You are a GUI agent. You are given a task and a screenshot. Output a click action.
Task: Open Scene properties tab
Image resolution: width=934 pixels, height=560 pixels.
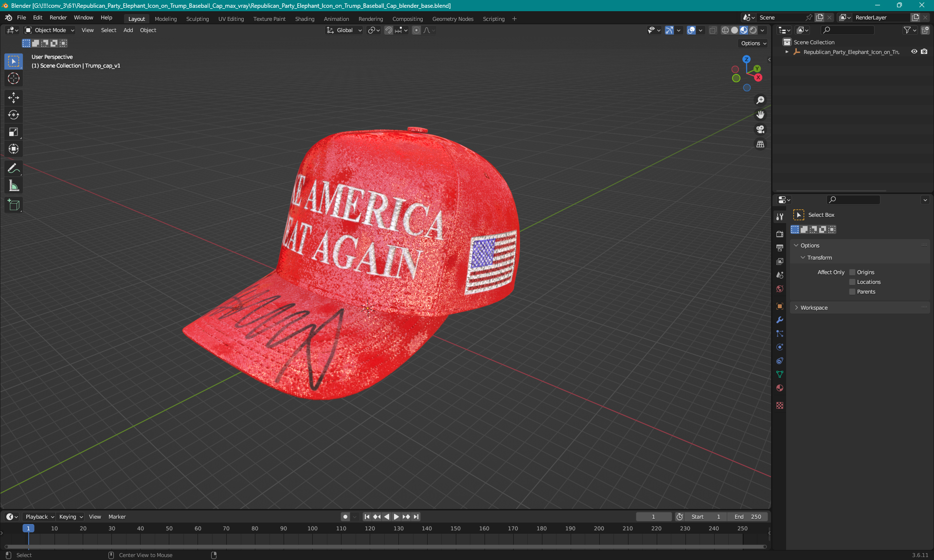tap(780, 275)
